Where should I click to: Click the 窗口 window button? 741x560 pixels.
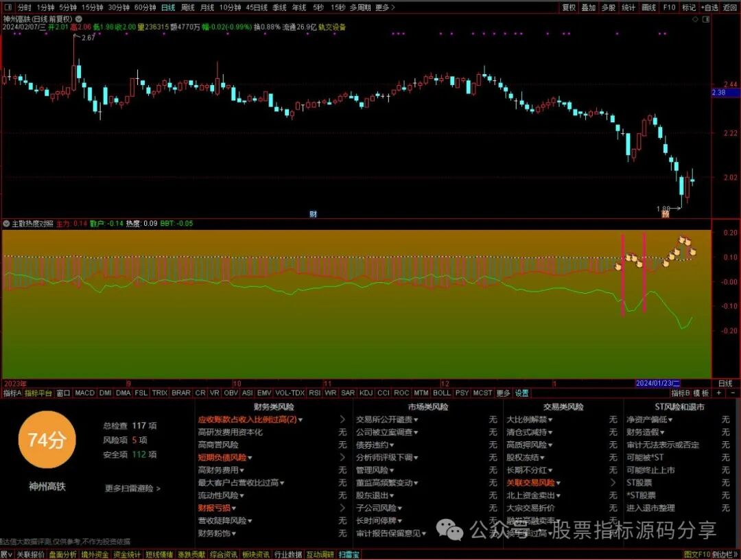[63, 393]
